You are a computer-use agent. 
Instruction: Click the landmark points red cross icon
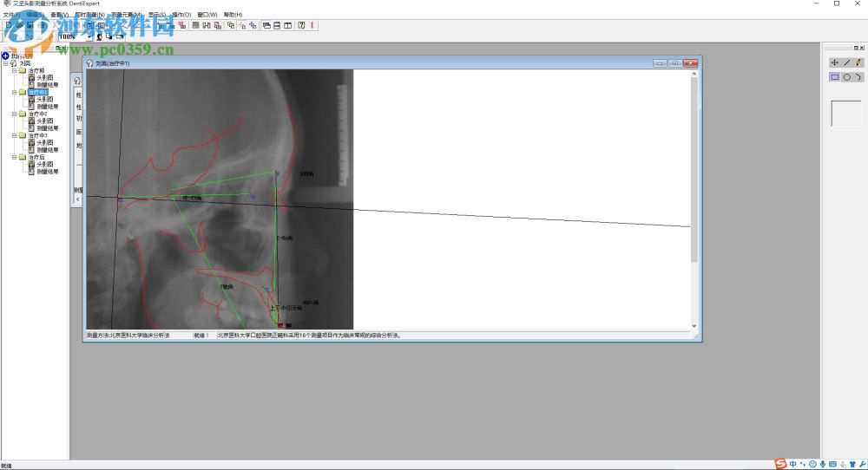[x=242, y=25]
